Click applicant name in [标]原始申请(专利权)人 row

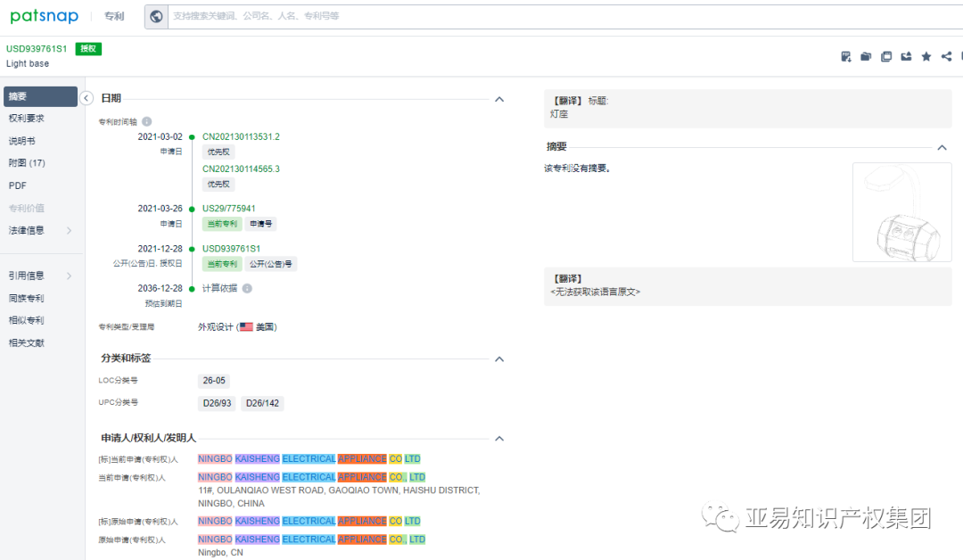click(309, 522)
